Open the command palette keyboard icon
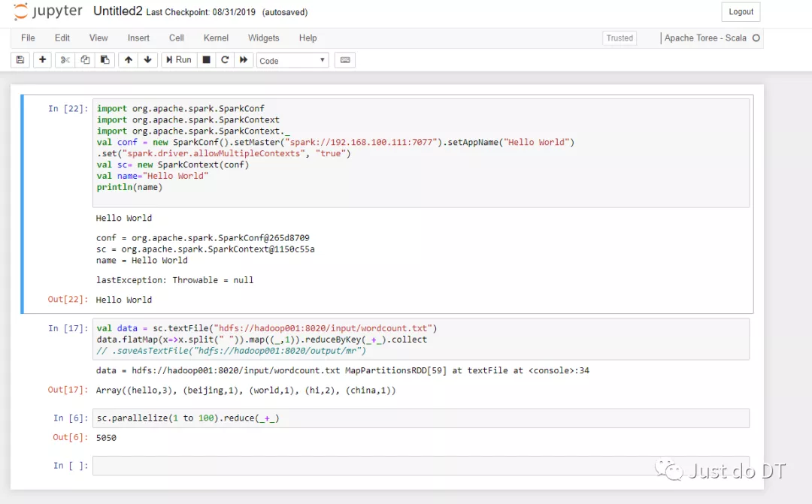This screenshot has width=812, height=504. point(345,60)
